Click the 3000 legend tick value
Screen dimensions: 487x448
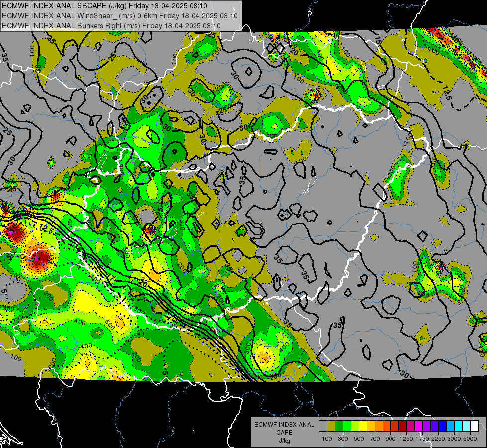pos(454,439)
